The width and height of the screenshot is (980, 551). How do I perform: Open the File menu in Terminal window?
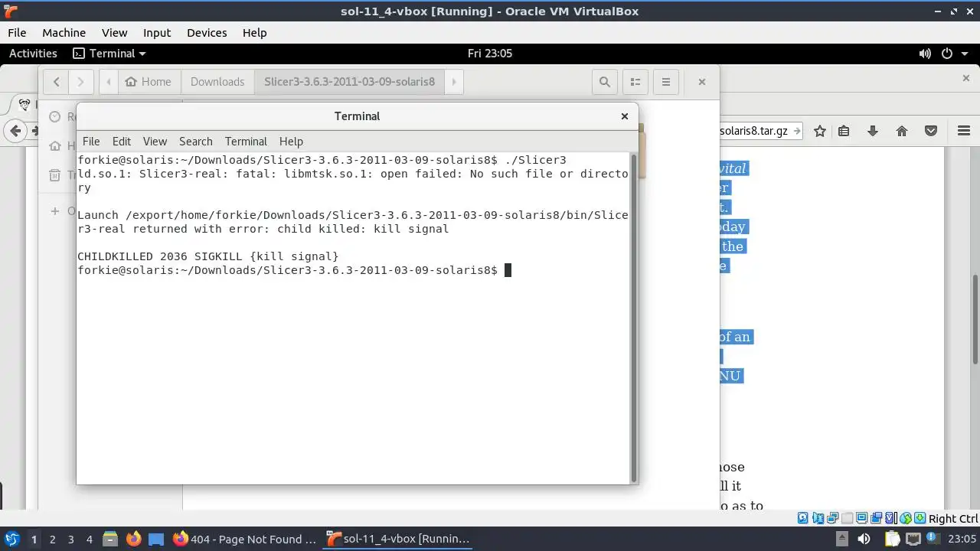click(91, 142)
